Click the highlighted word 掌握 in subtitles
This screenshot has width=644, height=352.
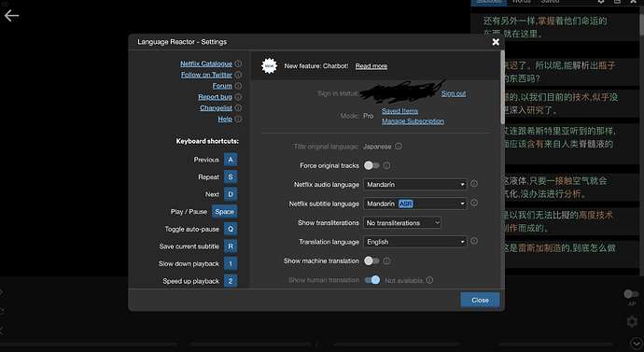(547, 21)
